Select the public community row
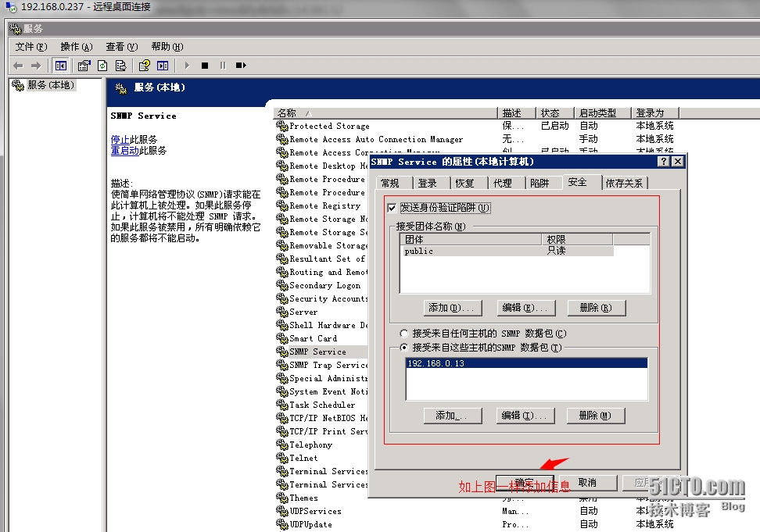 coord(507,251)
